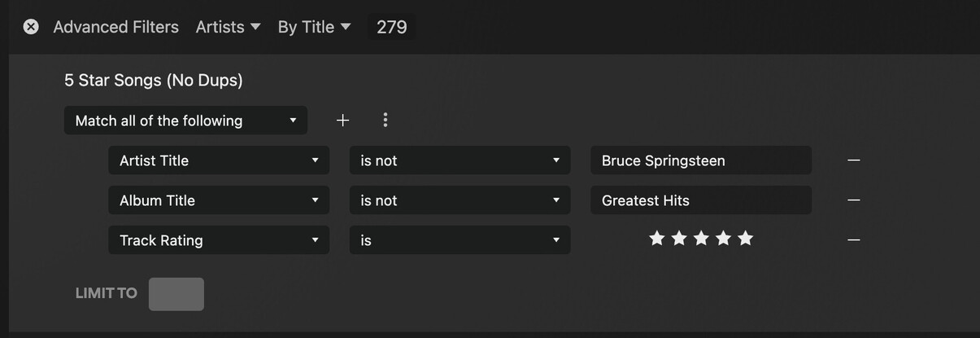Click the Bruce Springsteen value field
This screenshot has width=980, height=338.
[x=700, y=160]
